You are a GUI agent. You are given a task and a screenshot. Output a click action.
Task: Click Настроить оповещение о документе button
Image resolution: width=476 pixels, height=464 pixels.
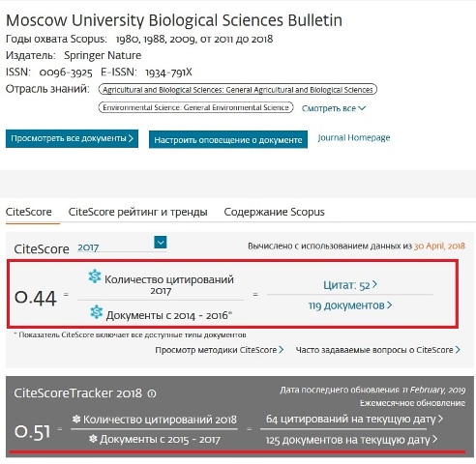tap(228, 139)
